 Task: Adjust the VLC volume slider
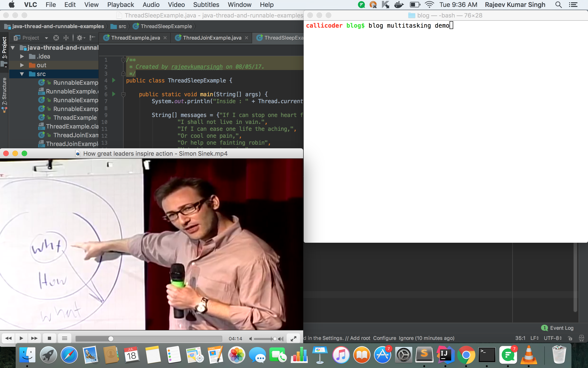pyautogui.click(x=265, y=339)
